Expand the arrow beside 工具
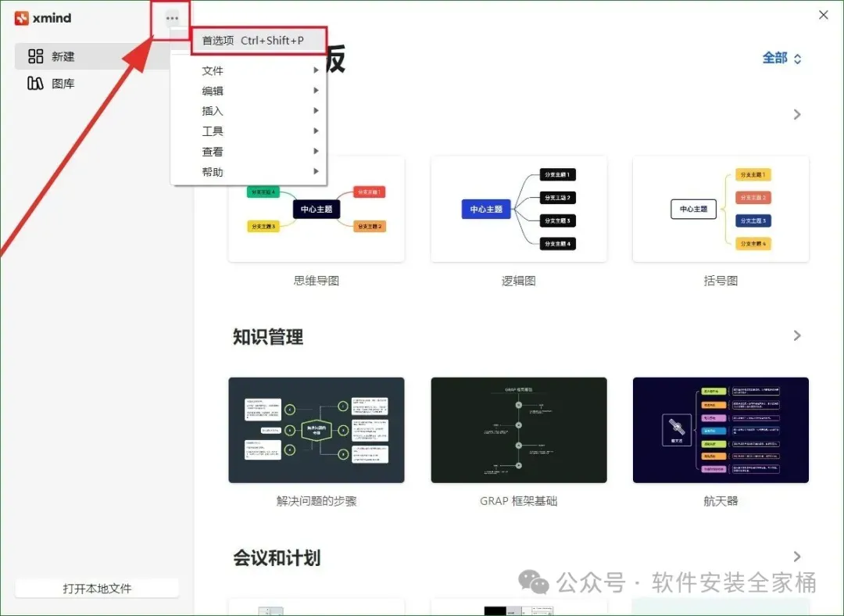Image resolution: width=844 pixels, height=616 pixels. 316,131
